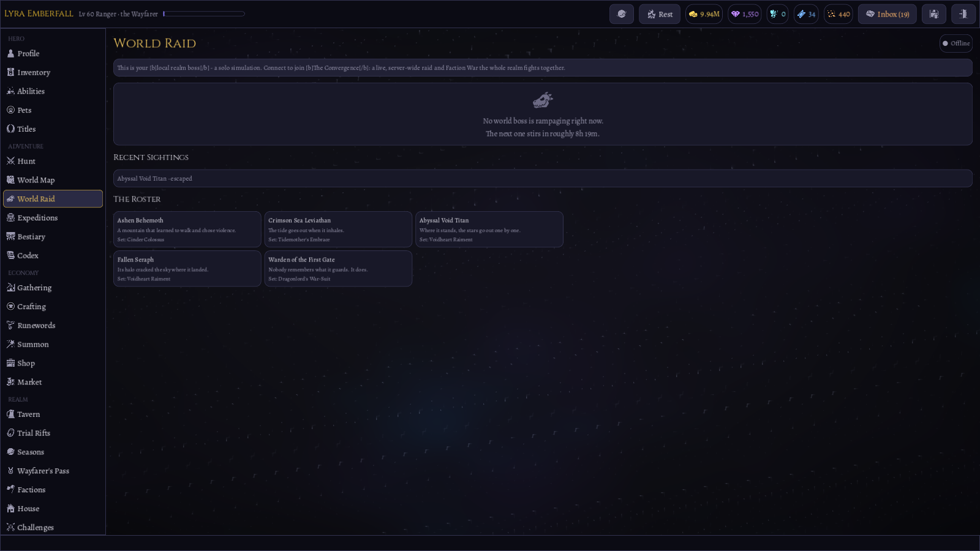This screenshot has height=551, width=980.
Task: Open Wayfarer's Pass icon
Action: [10, 471]
